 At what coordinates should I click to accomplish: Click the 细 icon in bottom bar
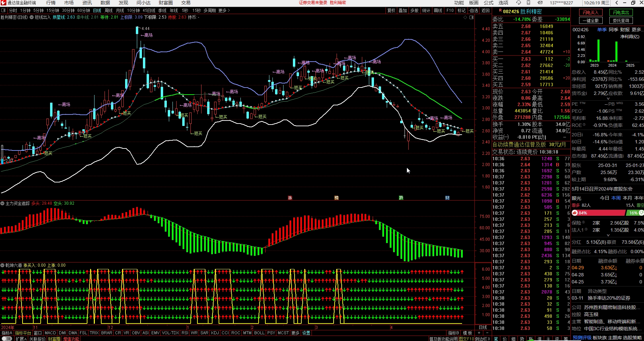click(x=514, y=339)
